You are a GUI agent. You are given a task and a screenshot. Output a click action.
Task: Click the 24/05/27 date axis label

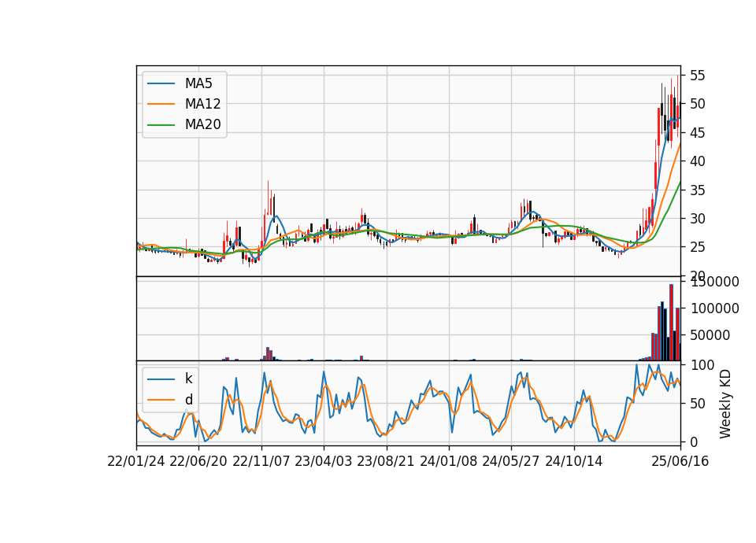(511, 461)
